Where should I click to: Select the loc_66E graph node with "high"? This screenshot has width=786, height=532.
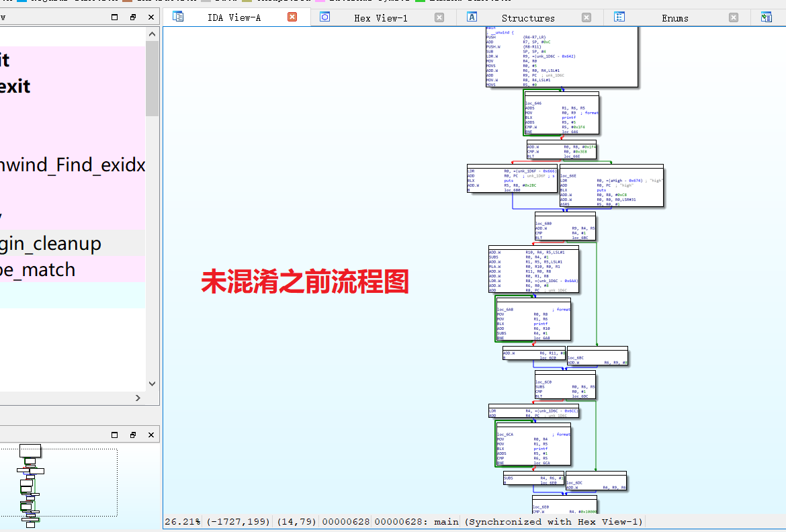pyautogui.click(x=611, y=185)
